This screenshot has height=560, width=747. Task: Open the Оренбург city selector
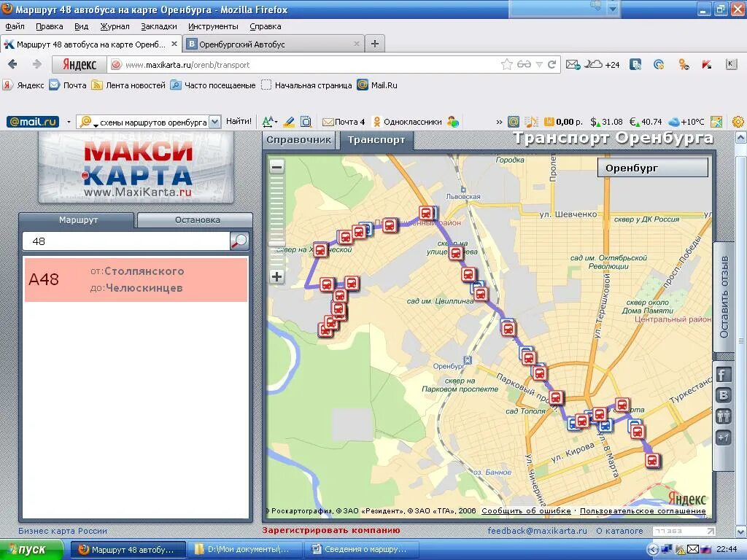tap(653, 168)
